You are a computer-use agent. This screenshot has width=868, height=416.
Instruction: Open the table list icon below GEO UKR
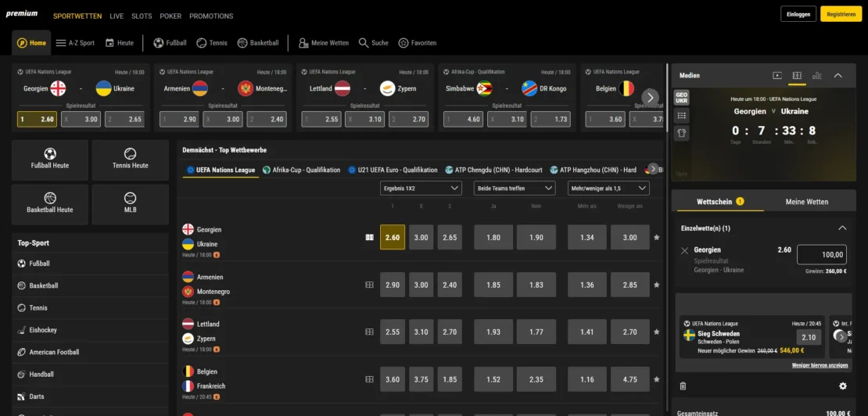click(681, 116)
